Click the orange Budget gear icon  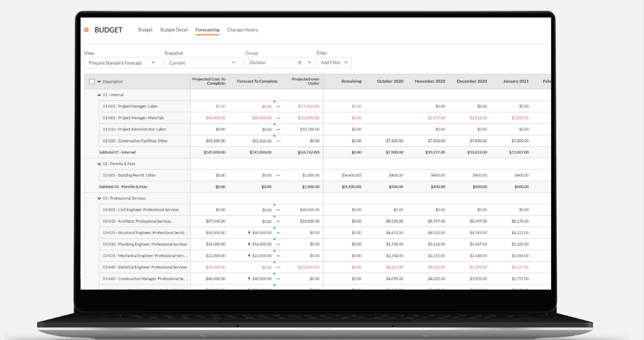pyautogui.click(x=86, y=30)
